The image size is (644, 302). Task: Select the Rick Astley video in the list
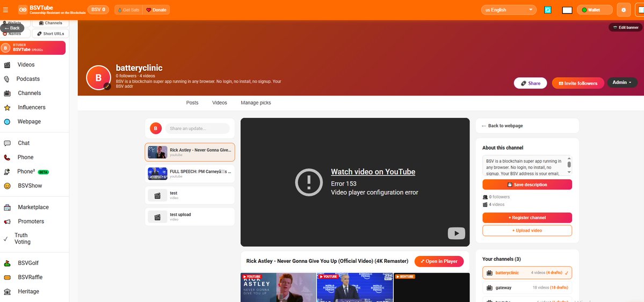190,152
